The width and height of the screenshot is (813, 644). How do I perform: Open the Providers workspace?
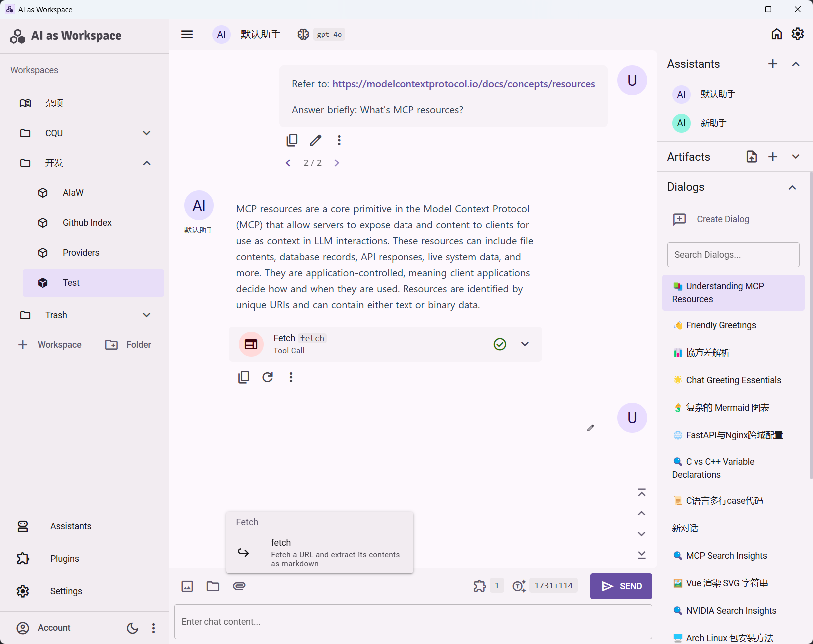click(94, 253)
